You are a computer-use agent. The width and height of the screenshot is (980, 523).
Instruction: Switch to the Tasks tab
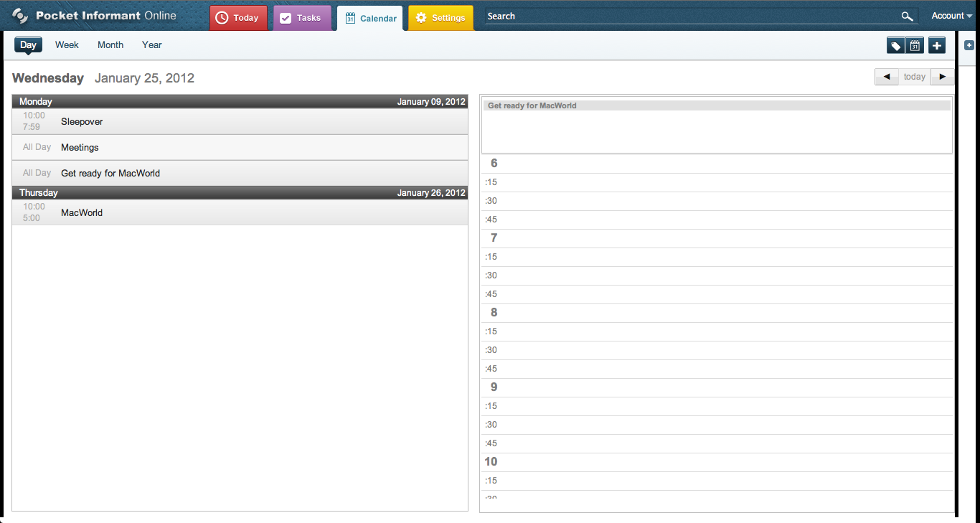click(x=302, y=18)
